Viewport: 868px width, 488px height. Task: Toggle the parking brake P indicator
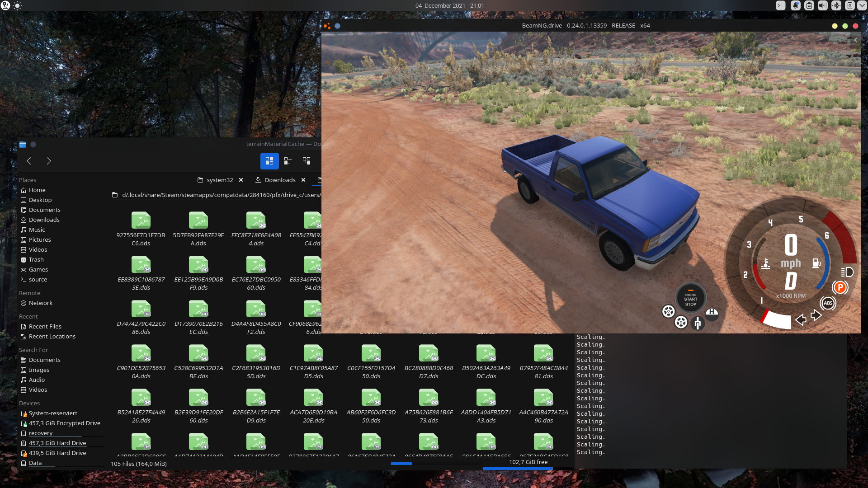pos(840,287)
